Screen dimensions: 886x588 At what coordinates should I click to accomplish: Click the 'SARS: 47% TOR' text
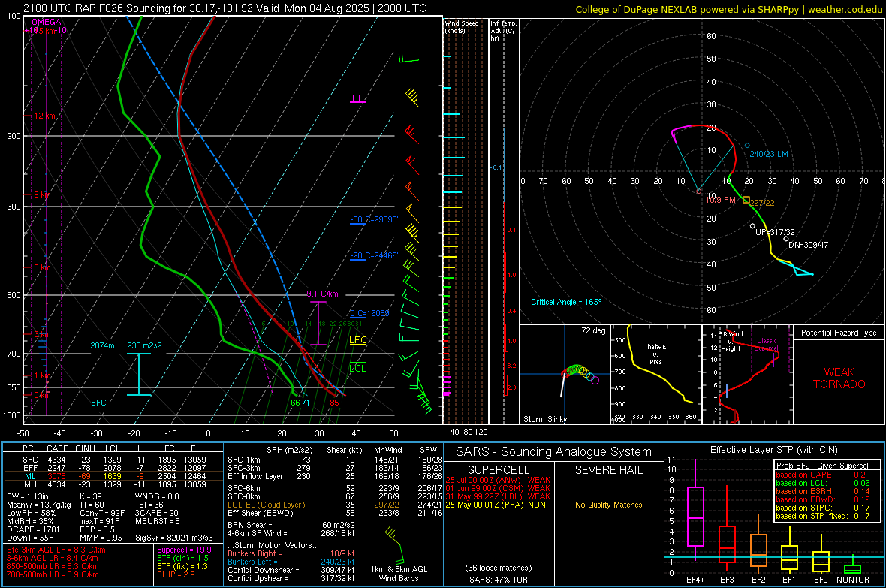click(499, 580)
